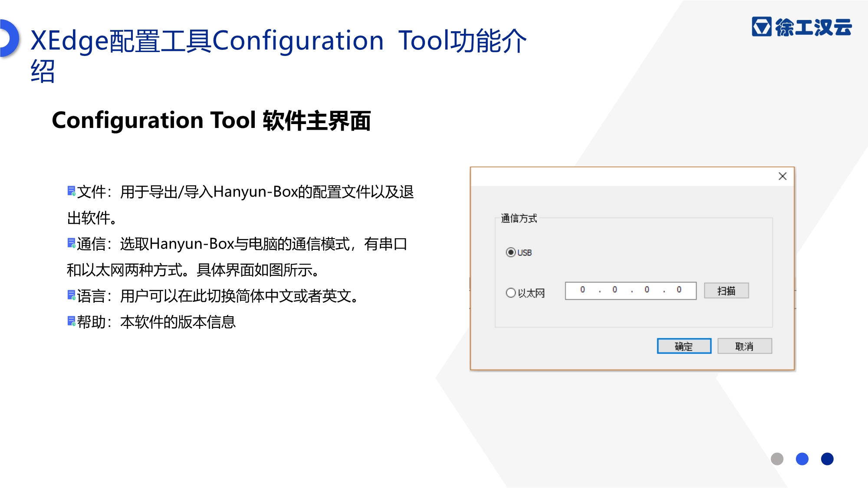The width and height of the screenshot is (868, 488).
Task: Click the gray dot at bottom right
Action: coord(777,459)
